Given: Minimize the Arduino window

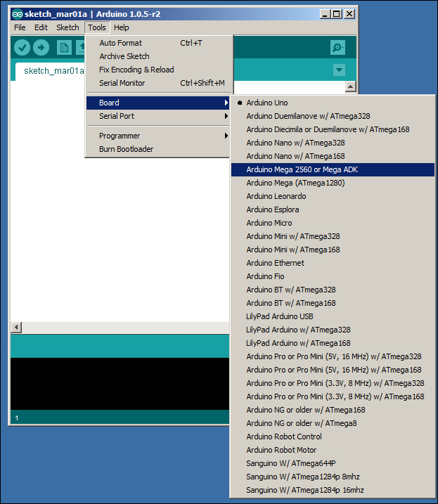Looking at the screenshot, I should point(326,14).
